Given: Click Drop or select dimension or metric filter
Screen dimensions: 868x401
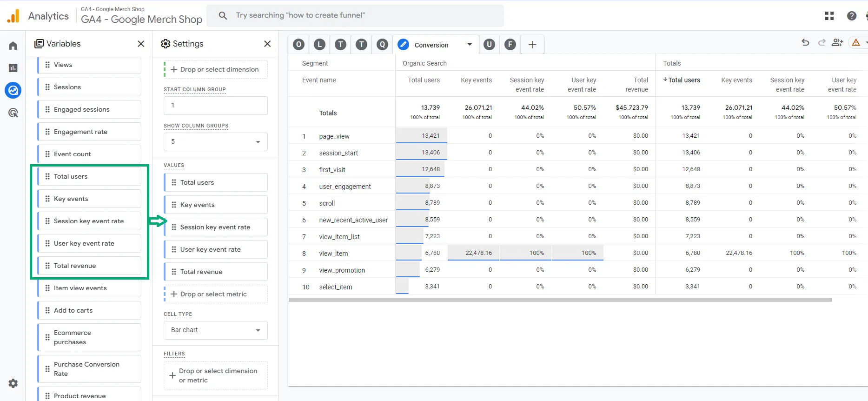Looking at the screenshot, I should 216,375.
